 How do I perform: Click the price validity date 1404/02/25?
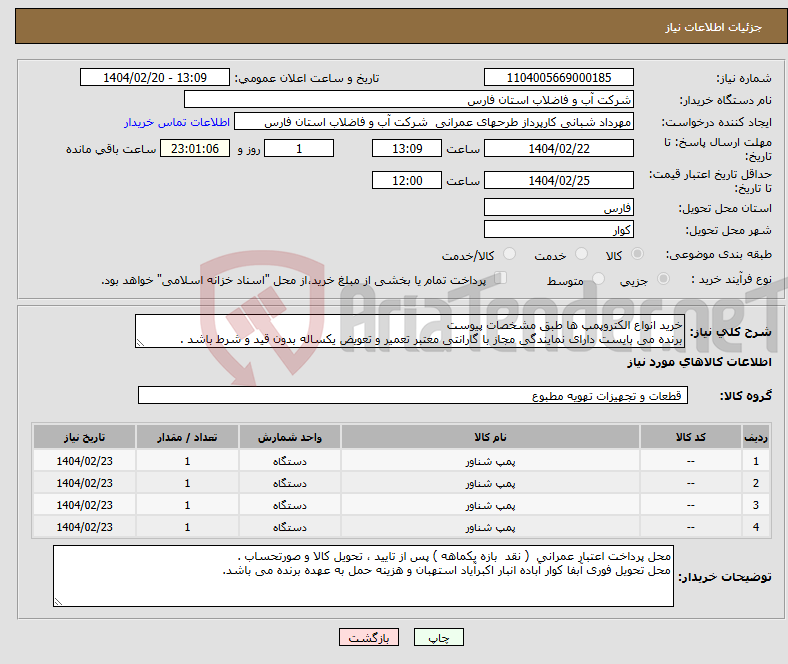[x=558, y=180]
